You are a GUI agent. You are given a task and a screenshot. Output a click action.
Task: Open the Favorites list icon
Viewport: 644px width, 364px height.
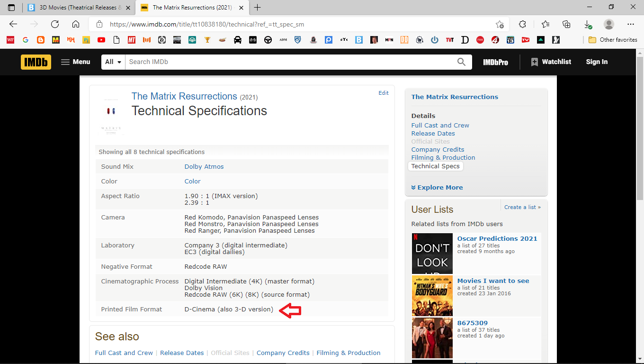coord(546,24)
